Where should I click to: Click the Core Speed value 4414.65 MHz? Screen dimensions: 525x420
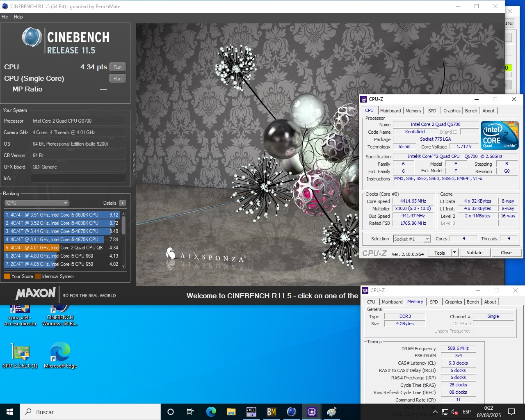[413, 201]
